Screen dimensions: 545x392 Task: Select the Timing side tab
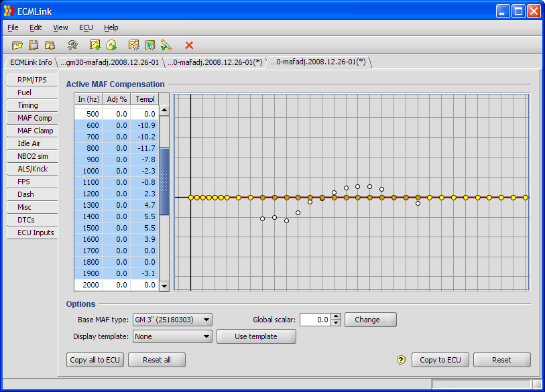coord(28,105)
